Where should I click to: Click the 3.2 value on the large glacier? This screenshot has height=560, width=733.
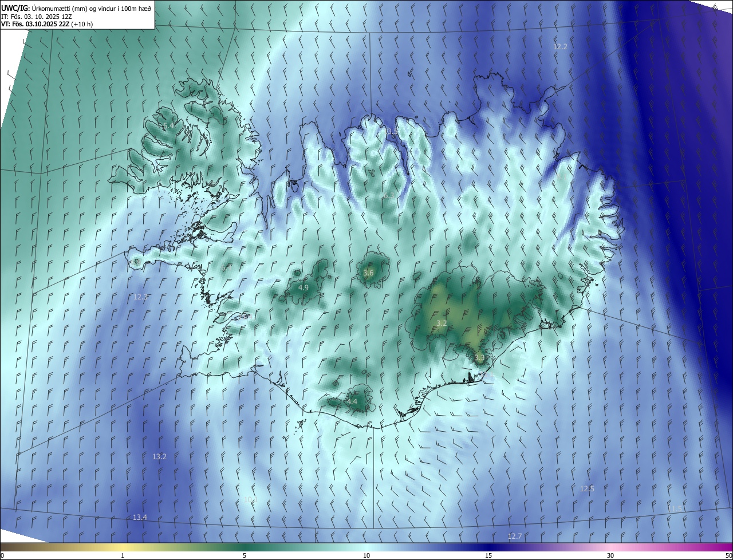[442, 323]
